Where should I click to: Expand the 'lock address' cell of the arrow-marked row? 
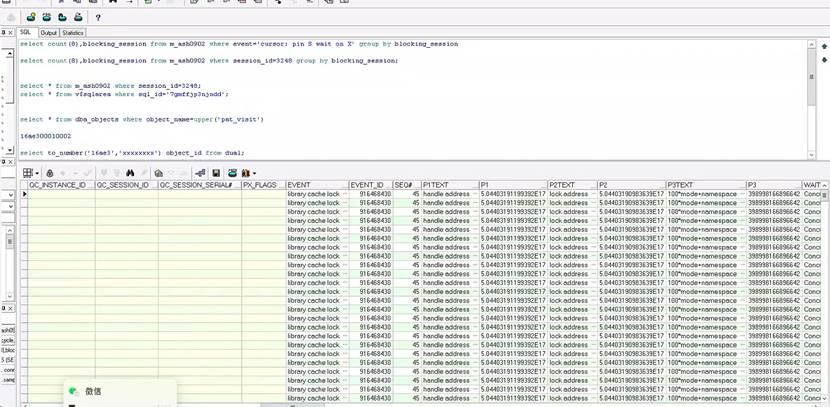(592, 194)
